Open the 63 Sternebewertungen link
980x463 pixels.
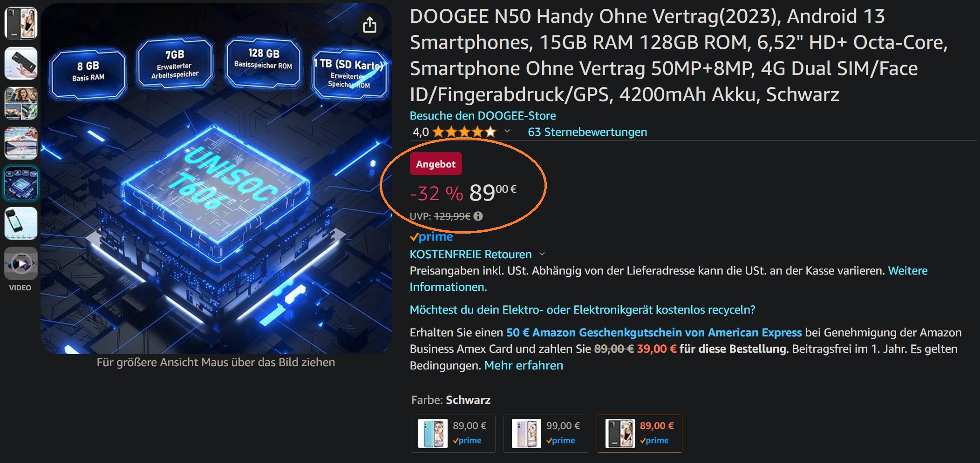point(587,132)
